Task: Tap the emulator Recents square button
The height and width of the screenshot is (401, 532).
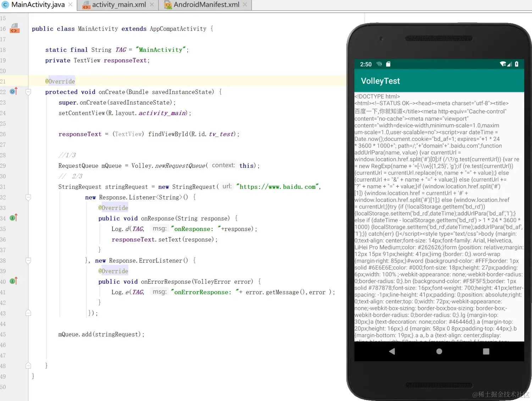Action: [486, 351]
